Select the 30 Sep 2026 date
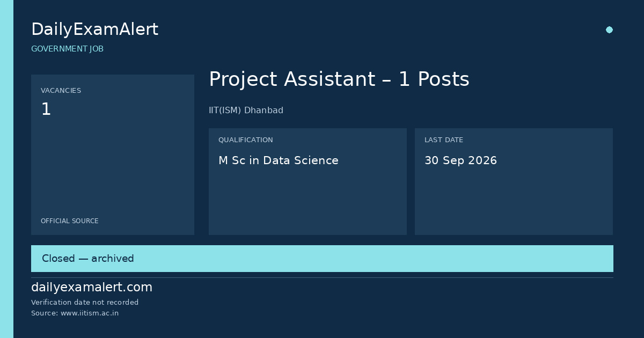Image resolution: width=644 pixels, height=338 pixels. (x=460, y=160)
